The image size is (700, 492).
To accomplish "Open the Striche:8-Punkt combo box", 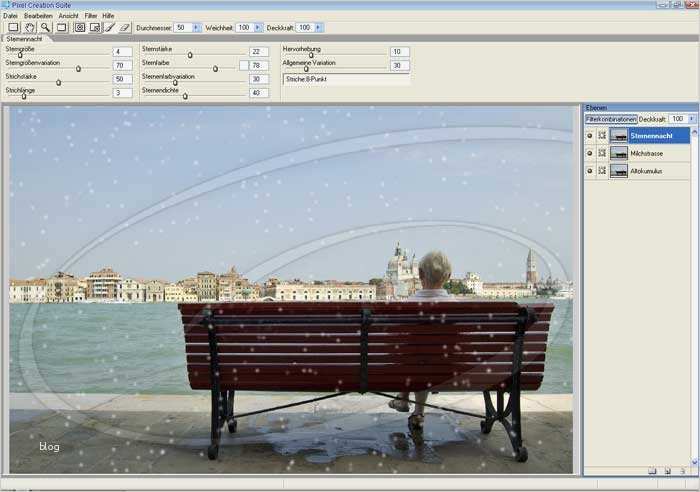I will (x=346, y=79).
